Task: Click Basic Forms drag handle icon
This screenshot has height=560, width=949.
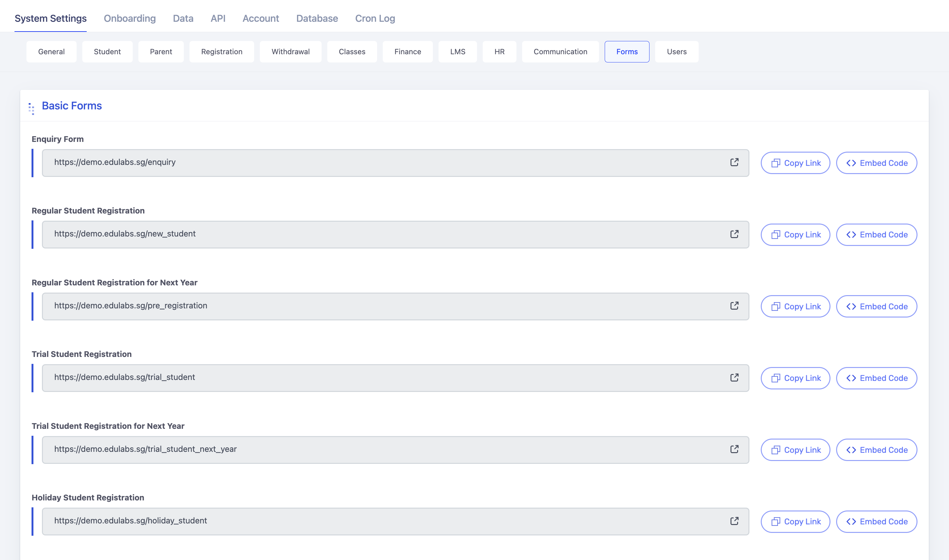Action: coord(31,109)
